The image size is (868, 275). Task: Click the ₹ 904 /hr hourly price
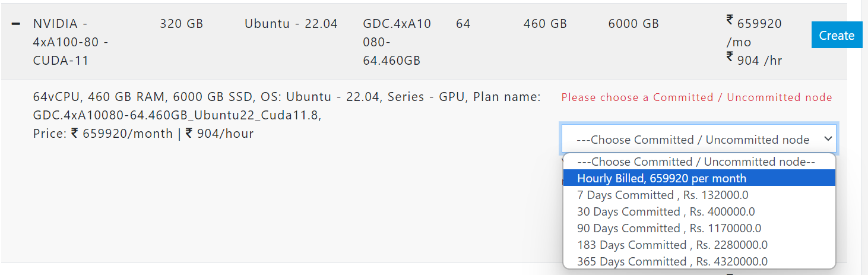[753, 59]
